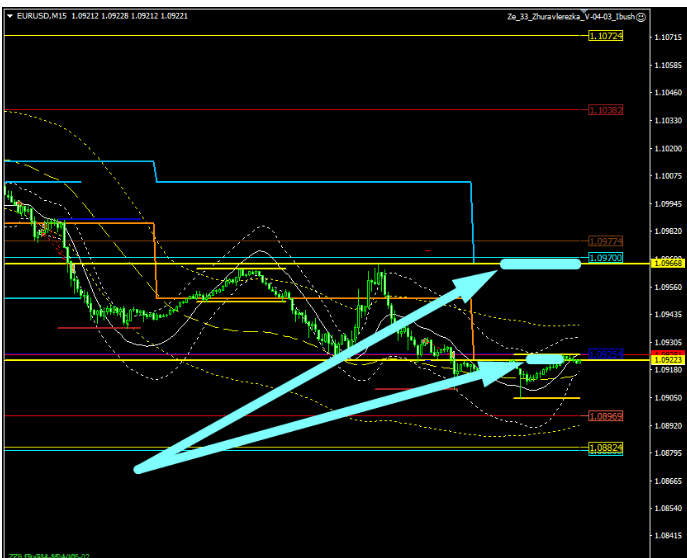
Task: Select the red 1.10382 level label
Action: (606, 110)
